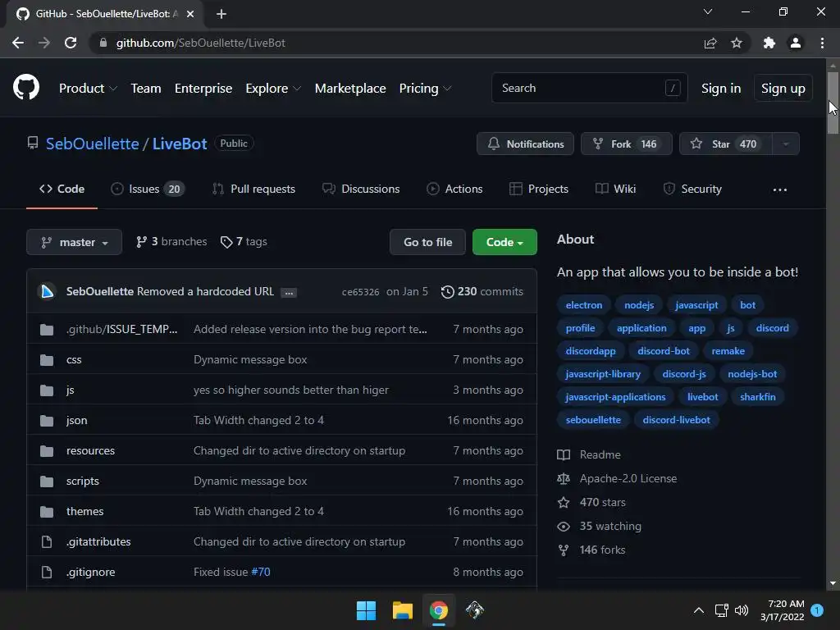Click the folder icon next to css
The image size is (840, 630).
coord(47,359)
